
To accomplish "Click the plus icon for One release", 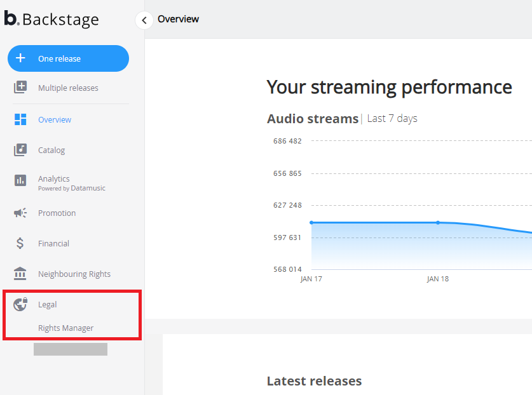I will (20, 58).
